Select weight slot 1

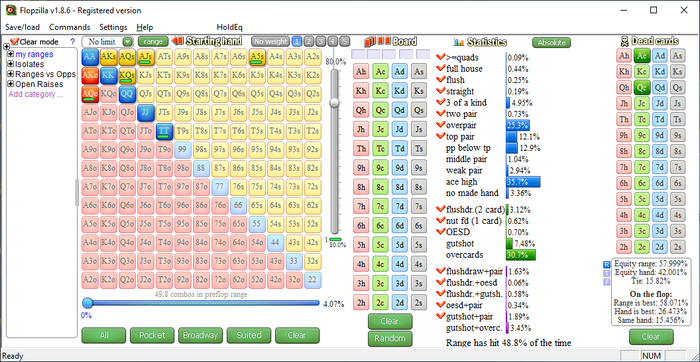297,42
